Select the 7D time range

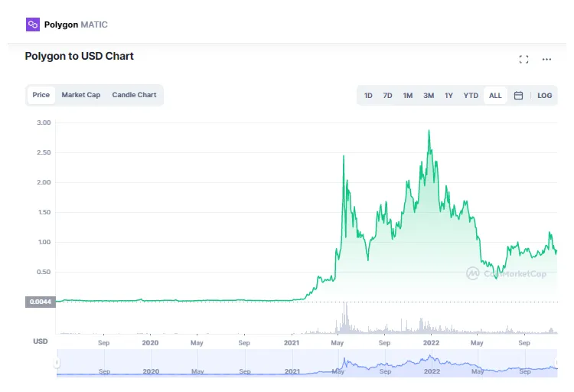[388, 96]
